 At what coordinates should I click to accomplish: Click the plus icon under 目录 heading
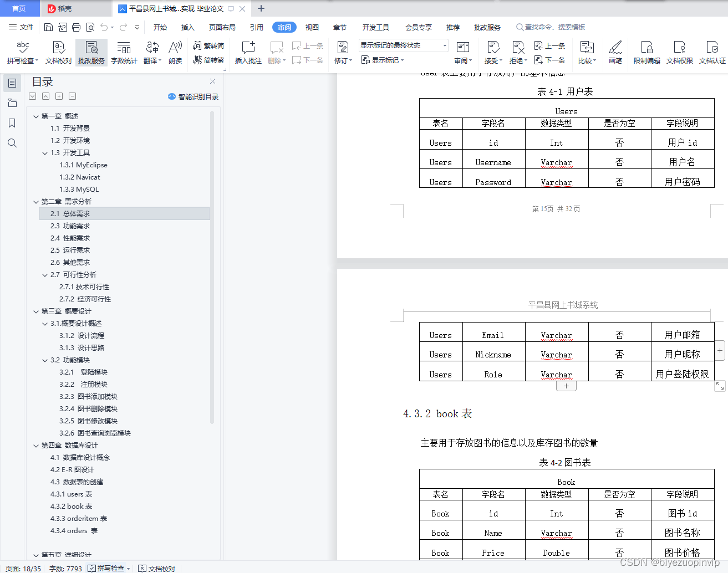[59, 96]
